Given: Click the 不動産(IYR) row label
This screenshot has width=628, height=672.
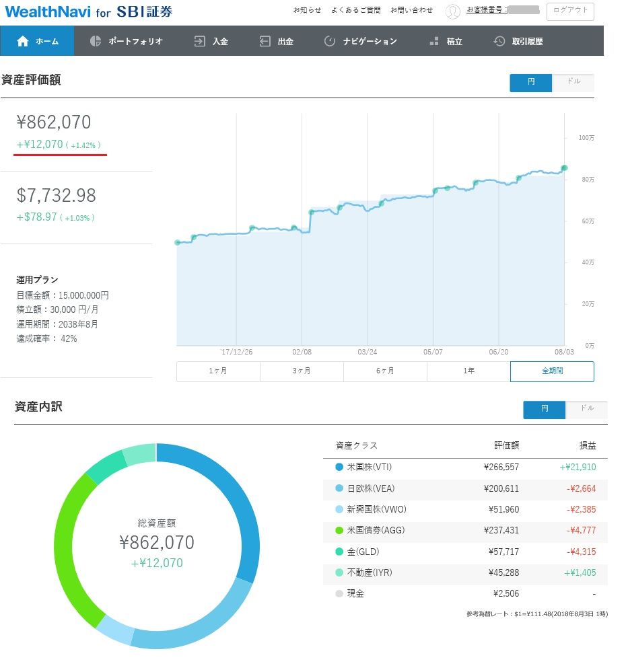Looking at the screenshot, I should (370, 572).
